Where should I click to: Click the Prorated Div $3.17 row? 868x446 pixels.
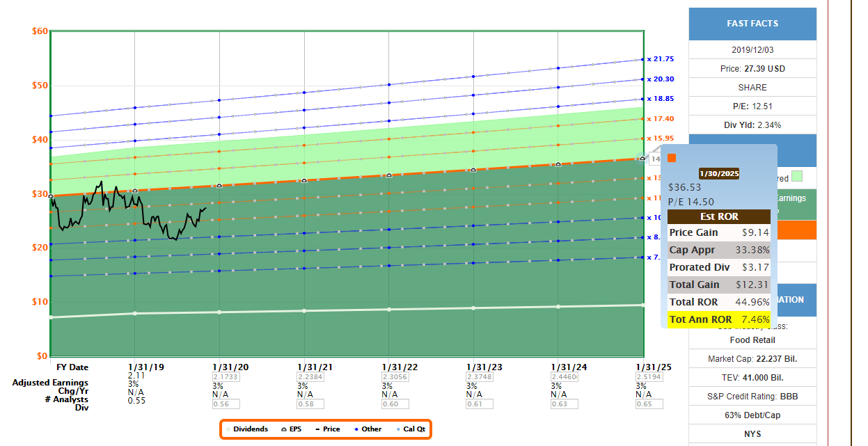(x=719, y=267)
